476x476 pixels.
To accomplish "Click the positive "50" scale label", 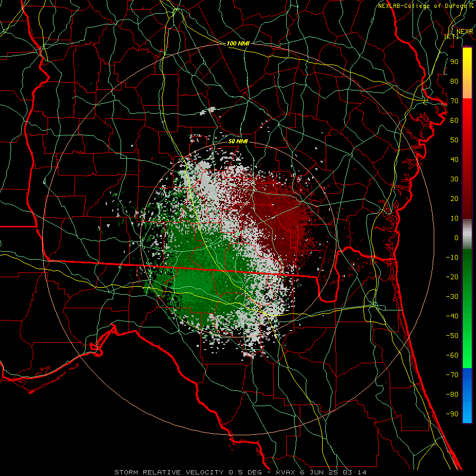I will point(454,140).
